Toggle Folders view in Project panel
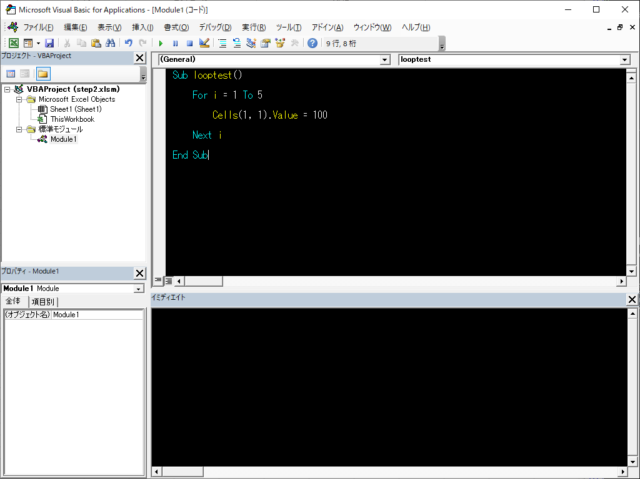The height and width of the screenshot is (479, 640). pyautogui.click(x=43, y=74)
